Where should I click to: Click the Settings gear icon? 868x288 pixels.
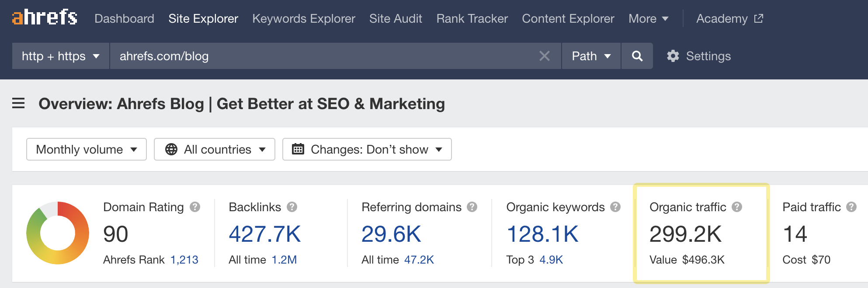coord(673,56)
